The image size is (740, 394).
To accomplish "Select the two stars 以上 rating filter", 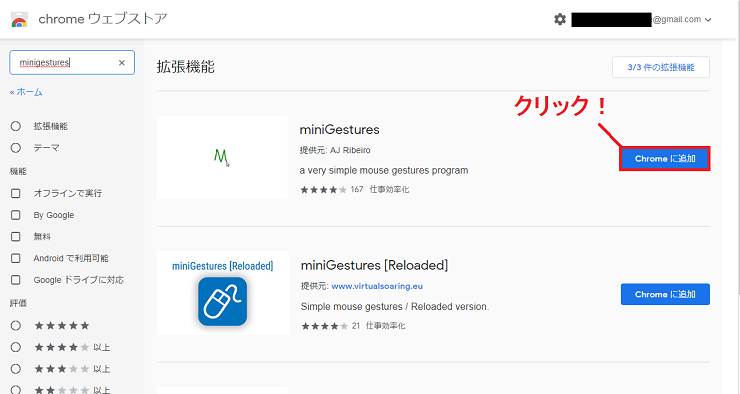I will coord(16,390).
